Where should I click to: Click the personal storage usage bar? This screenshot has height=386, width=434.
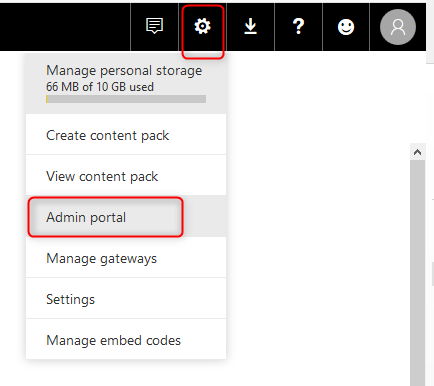126,99
